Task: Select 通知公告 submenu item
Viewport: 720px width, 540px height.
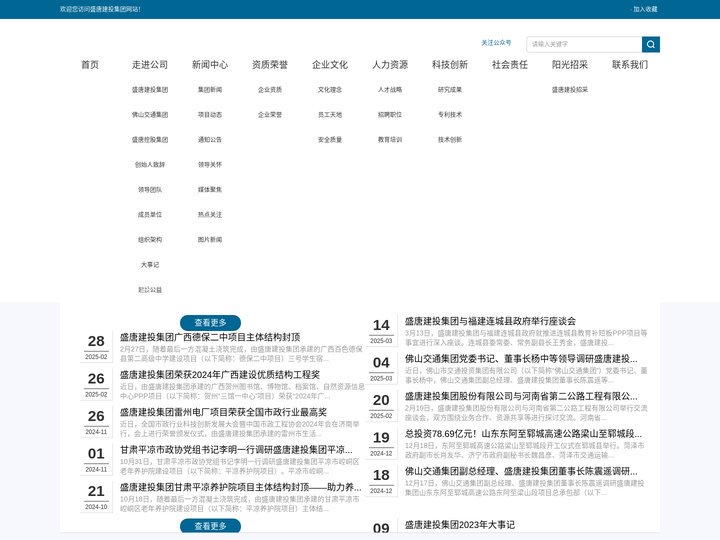Action: point(210,140)
